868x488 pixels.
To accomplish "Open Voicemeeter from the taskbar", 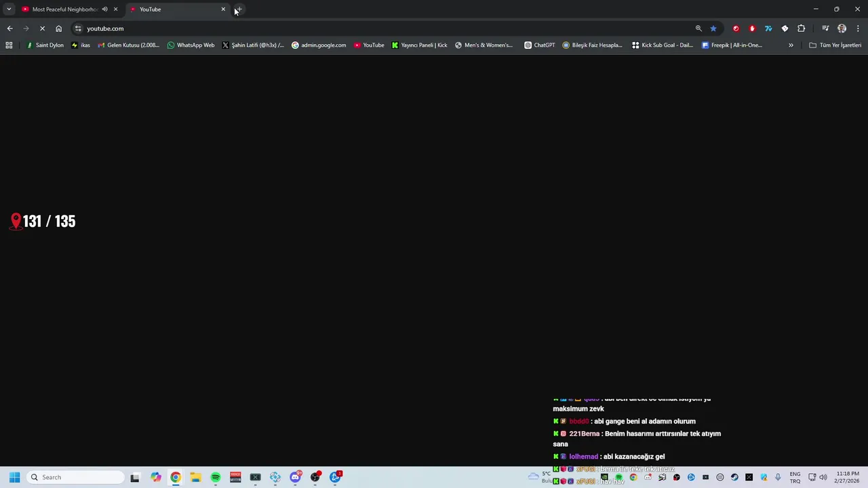I will tap(235, 477).
